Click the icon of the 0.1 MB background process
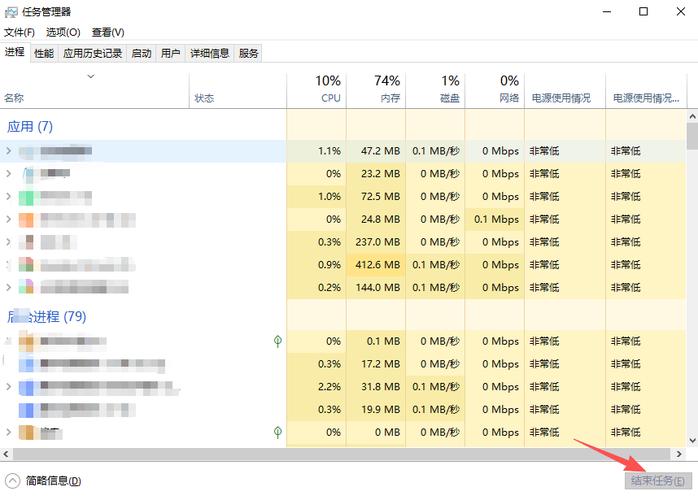The width and height of the screenshot is (698, 500). [26, 341]
